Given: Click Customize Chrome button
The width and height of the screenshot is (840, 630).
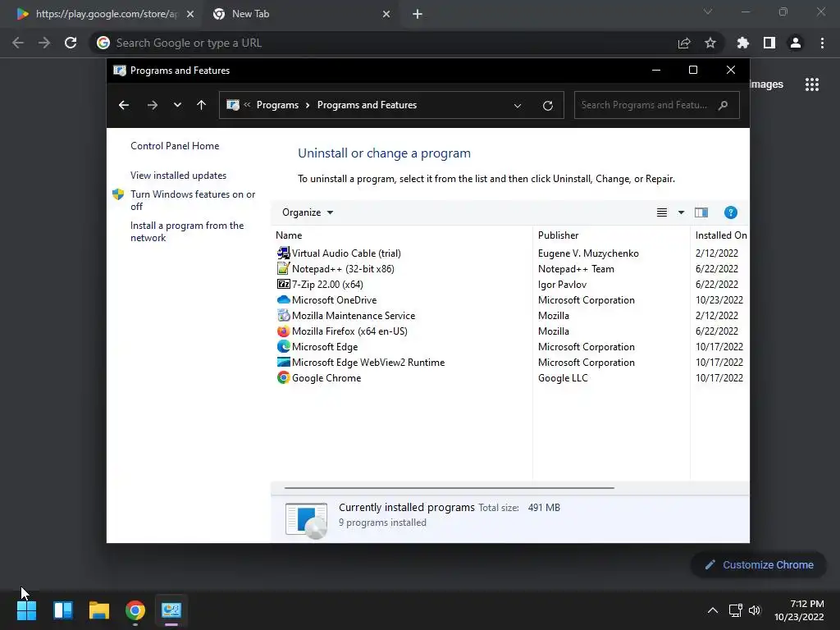Looking at the screenshot, I should pyautogui.click(x=759, y=564).
